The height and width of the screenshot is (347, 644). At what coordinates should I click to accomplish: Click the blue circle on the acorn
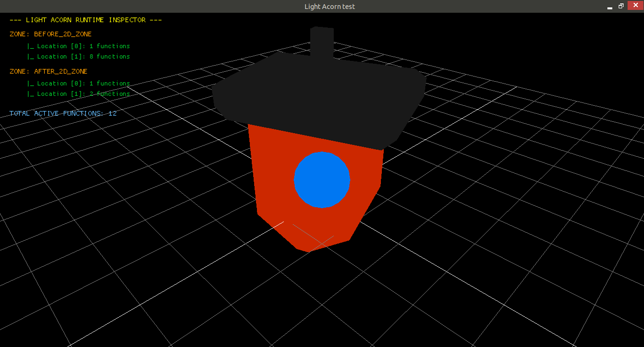click(x=322, y=180)
